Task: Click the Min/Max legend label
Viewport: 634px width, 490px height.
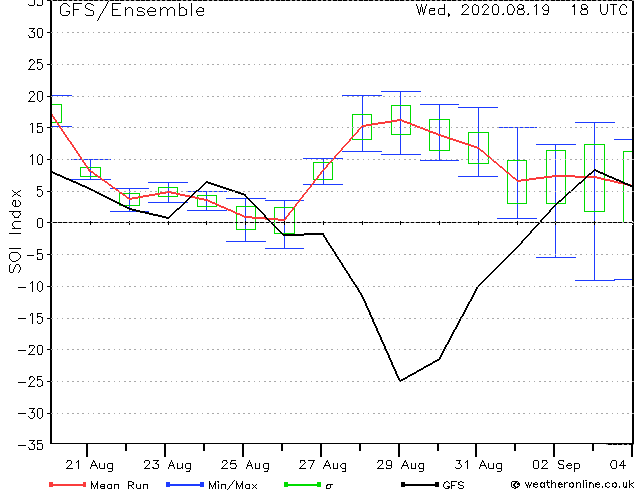Action: pyautogui.click(x=232, y=485)
